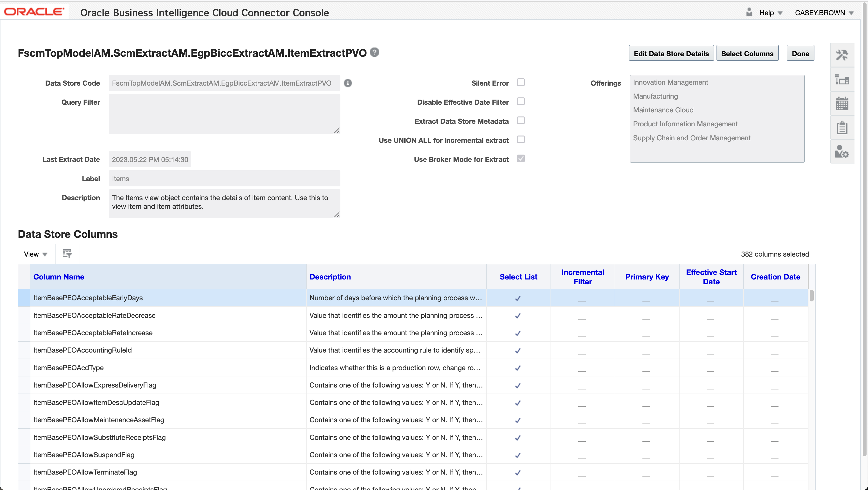Sort by Column Name header

pyautogui.click(x=59, y=277)
